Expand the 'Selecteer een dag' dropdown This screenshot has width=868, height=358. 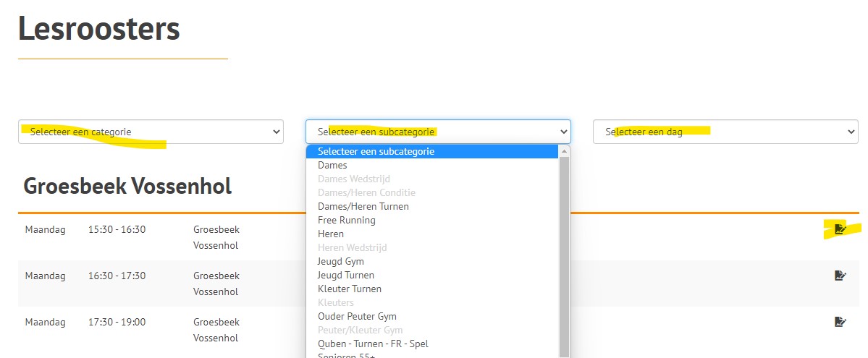(725, 132)
